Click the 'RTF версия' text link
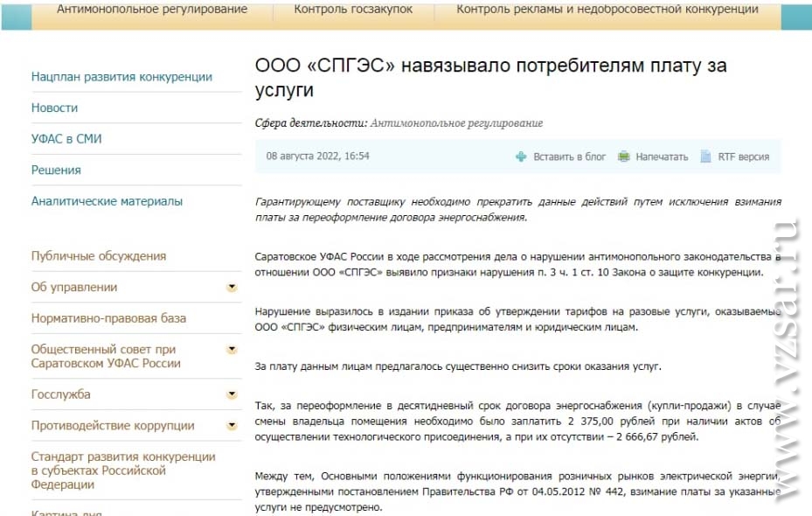 [x=743, y=157]
